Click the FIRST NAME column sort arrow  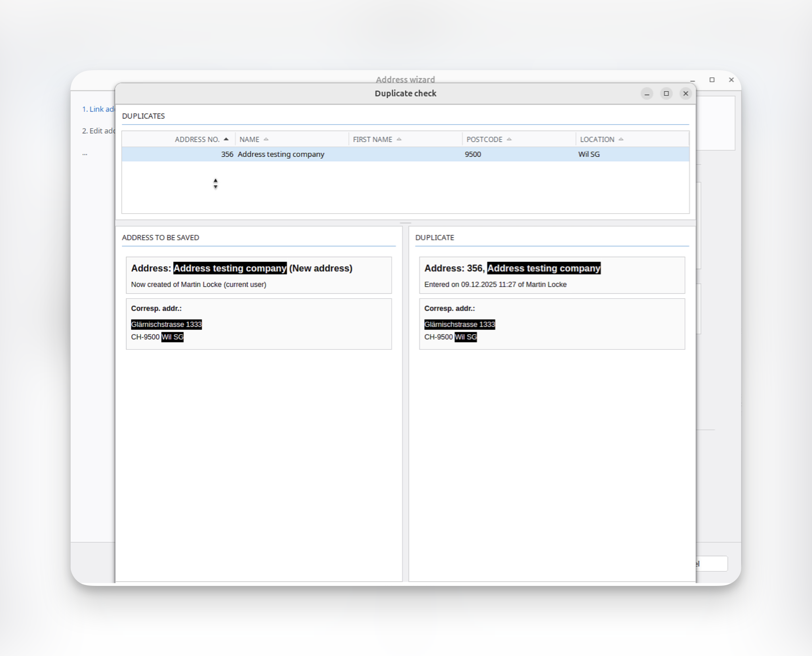pyautogui.click(x=399, y=139)
